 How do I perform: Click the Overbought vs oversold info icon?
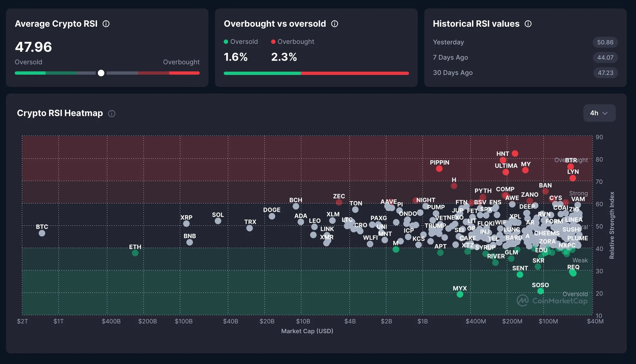[335, 24]
